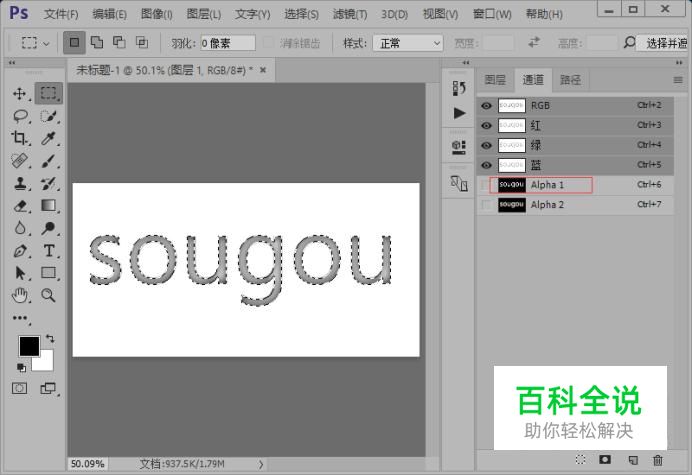
Task: Switch to the Paths (路径) tab
Action: (570, 80)
